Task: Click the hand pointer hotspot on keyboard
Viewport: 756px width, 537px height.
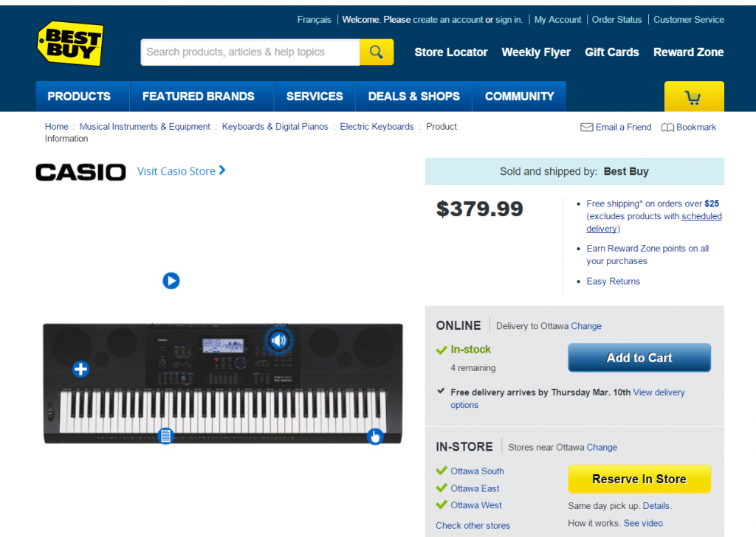Action: tap(375, 437)
